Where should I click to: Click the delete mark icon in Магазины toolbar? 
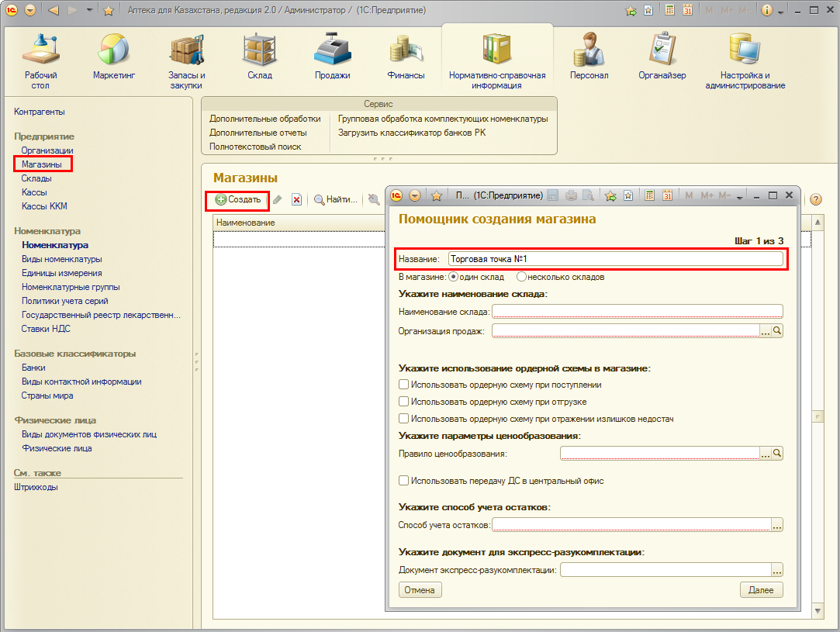296,200
